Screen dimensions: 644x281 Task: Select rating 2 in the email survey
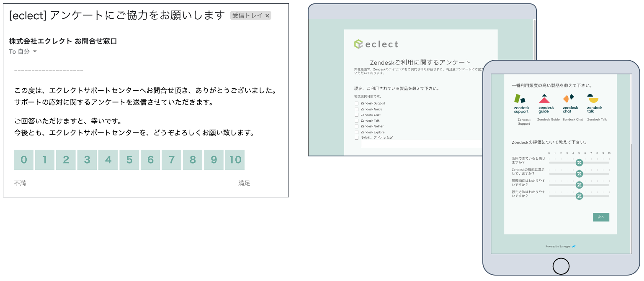tap(66, 160)
